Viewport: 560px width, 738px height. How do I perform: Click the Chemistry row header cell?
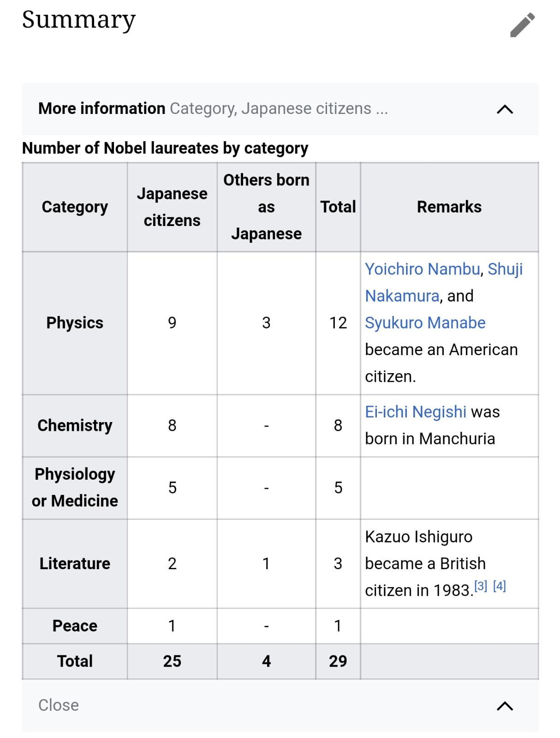pos(75,425)
